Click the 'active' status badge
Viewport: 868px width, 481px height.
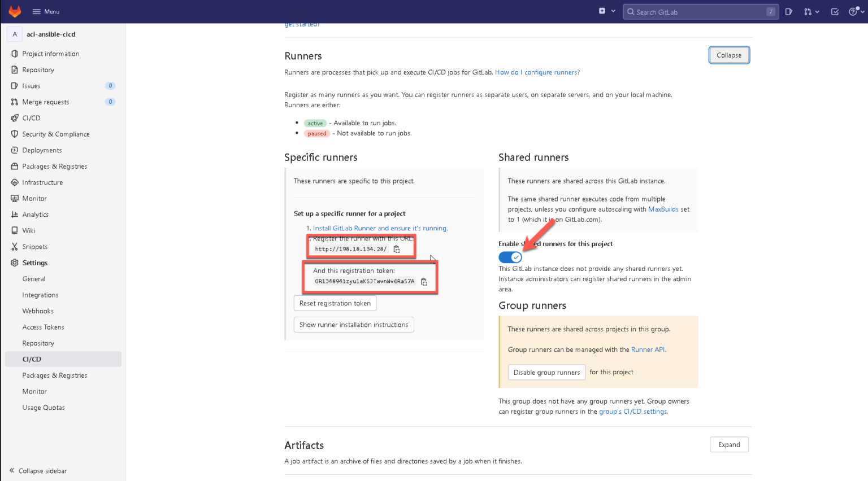coord(315,123)
